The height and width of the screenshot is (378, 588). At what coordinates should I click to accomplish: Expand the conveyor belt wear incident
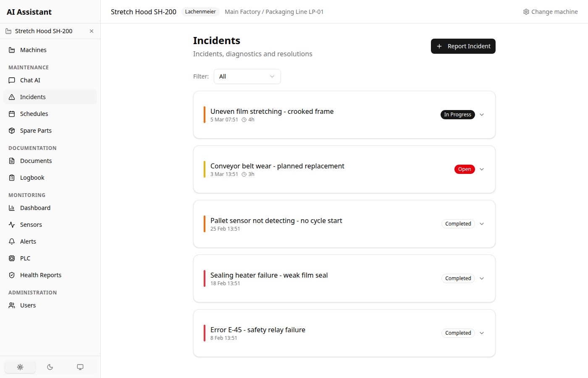click(482, 169)
